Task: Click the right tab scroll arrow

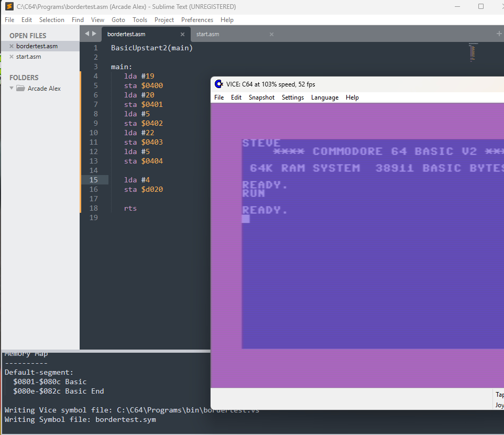Action: [x=94, y=34]
